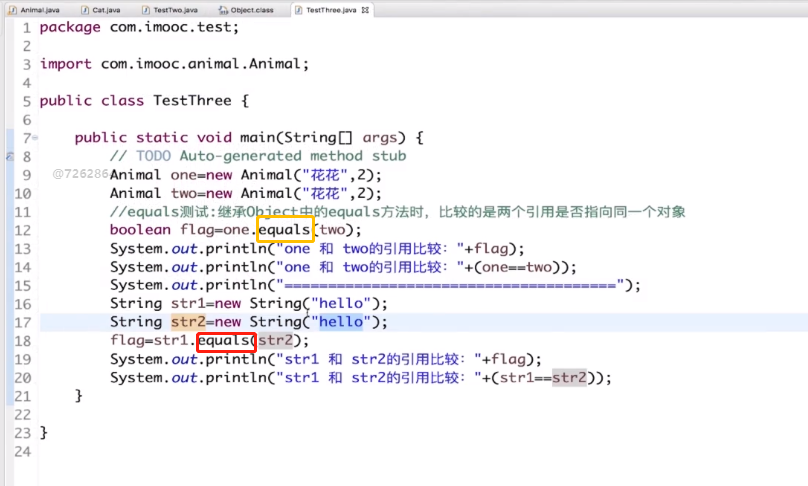The width and height of the screenshot is (808, 486).
Task: Click the main method name on line 7
Action: pos(257,138)
